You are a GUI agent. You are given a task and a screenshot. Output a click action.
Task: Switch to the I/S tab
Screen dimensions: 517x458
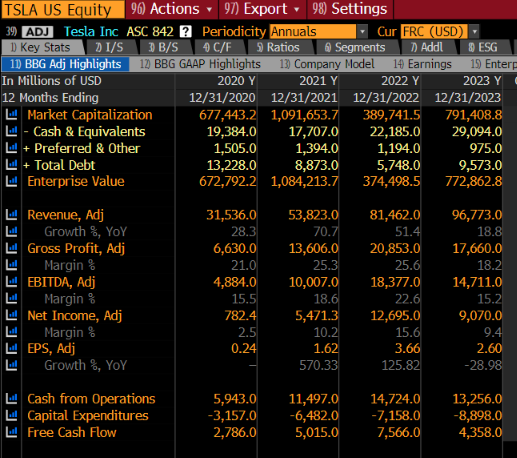pos(110,47)
